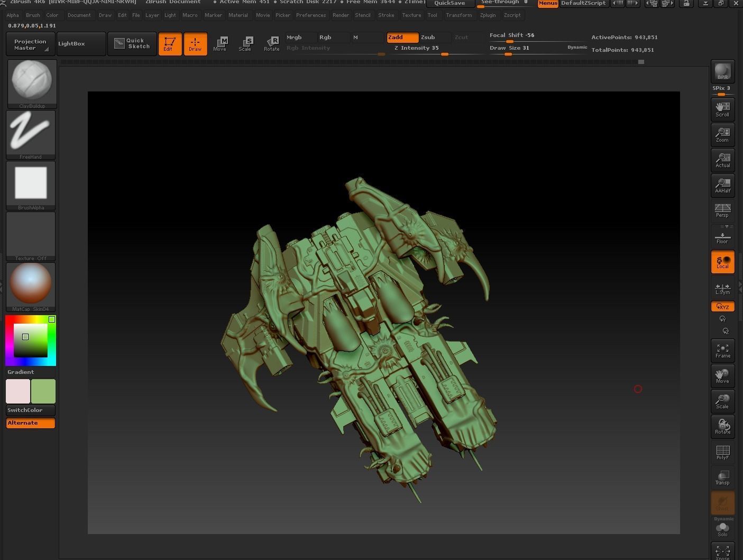743x560 pixels.
Task: Open the FreeHand stroke selector
Action: (31, 135)
